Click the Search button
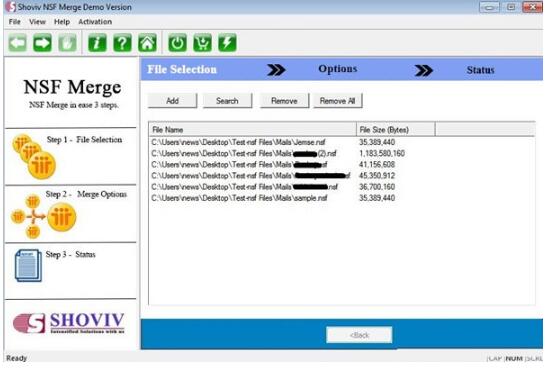Screen dimensions: 552x369 (x=227, y=101)
